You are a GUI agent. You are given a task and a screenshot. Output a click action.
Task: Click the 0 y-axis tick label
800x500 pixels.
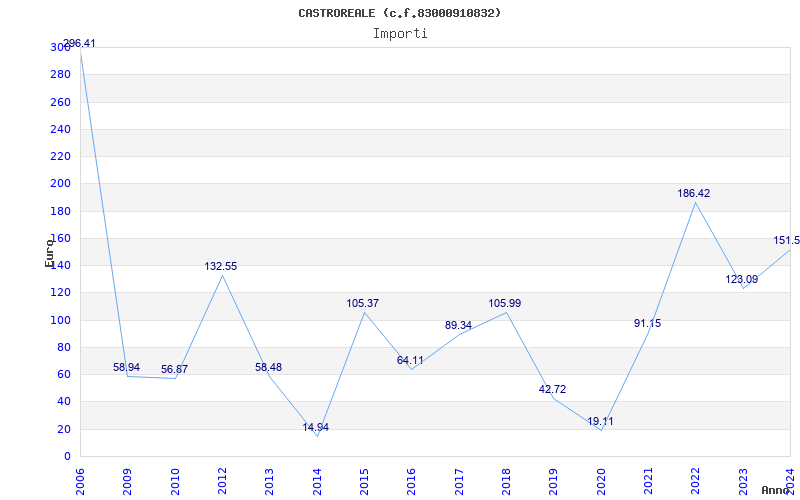(67, 457)
